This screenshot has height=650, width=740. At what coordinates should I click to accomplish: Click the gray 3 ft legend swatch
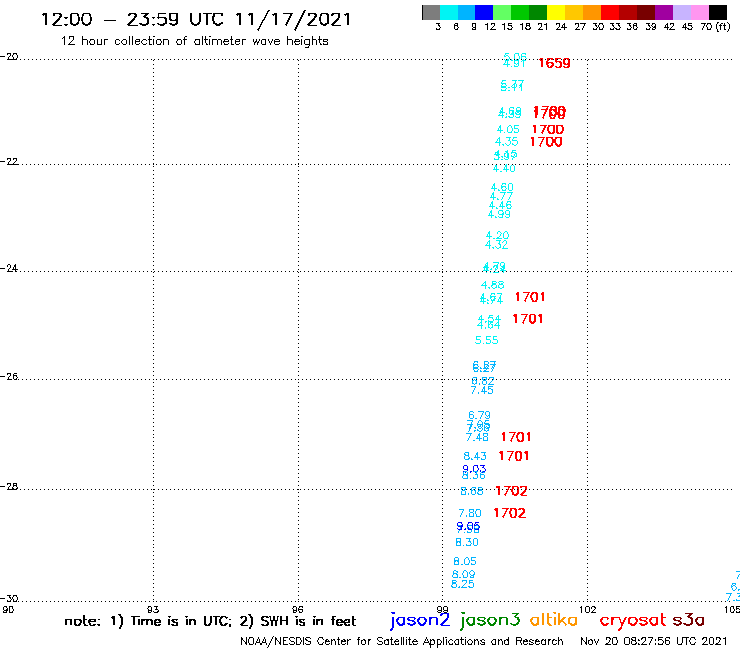click(431, 12)
